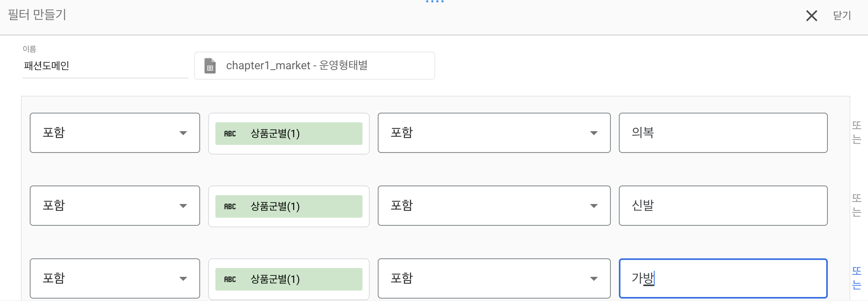
Task: Click the data source sheet icon
Action: point(210,66)
